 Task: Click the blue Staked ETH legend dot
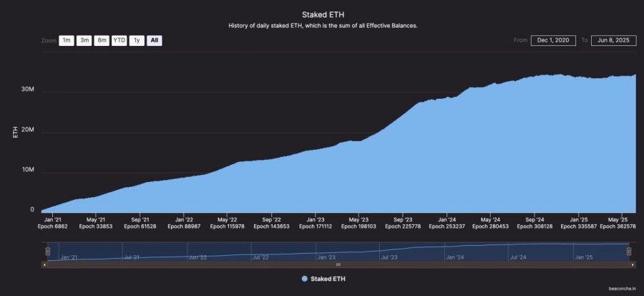pos(304,279)
